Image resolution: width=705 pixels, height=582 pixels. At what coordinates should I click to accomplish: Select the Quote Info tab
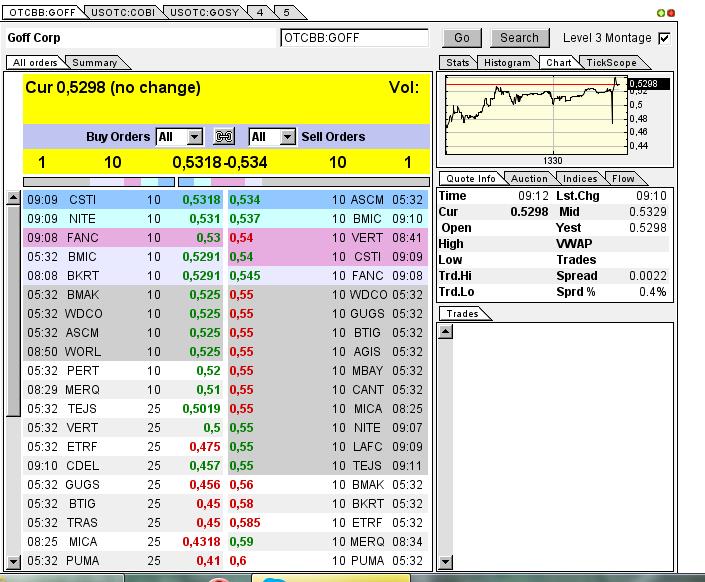[x=471, y=179]
